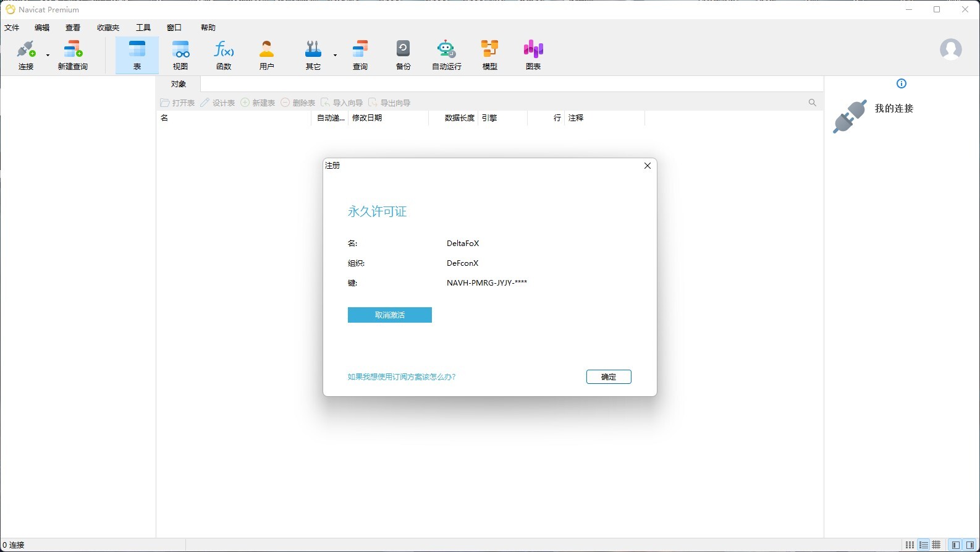The image size is (980, 552).
Task: Sort by the 注释 column header
Action: (x=605, y=118)
